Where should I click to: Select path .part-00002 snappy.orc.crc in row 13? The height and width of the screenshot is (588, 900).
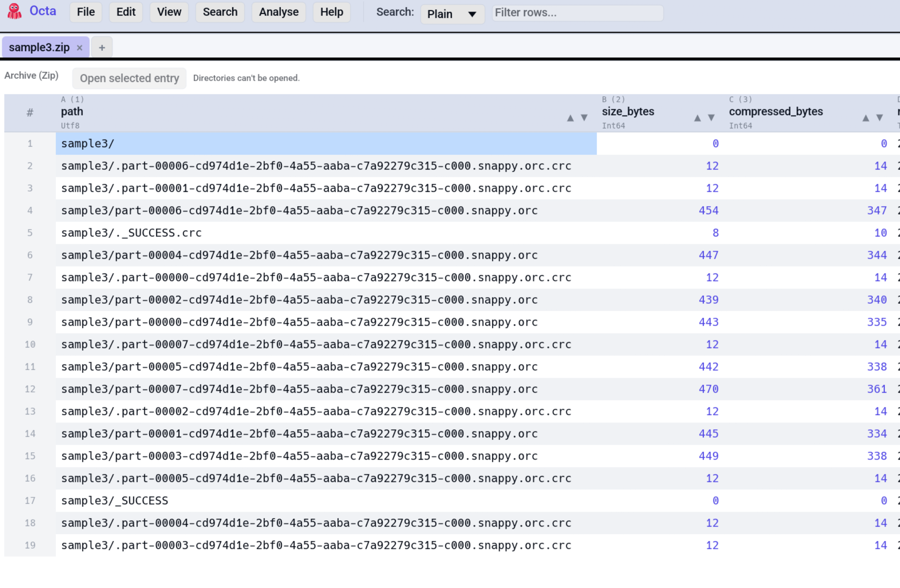click(326, 412)
